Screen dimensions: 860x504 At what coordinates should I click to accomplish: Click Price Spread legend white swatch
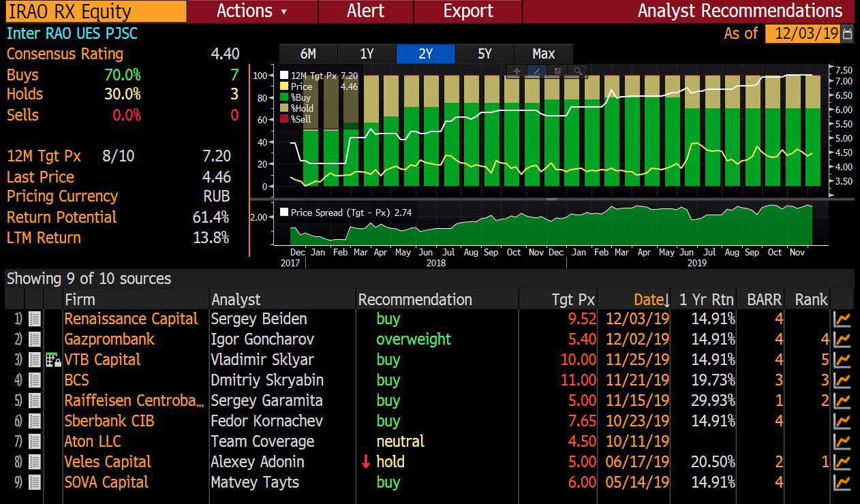284,212
